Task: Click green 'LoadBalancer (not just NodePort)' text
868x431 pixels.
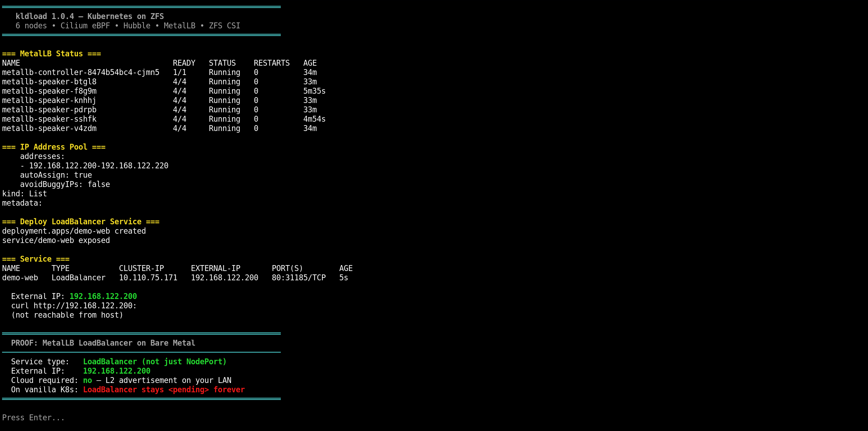Action: point(155,362)
